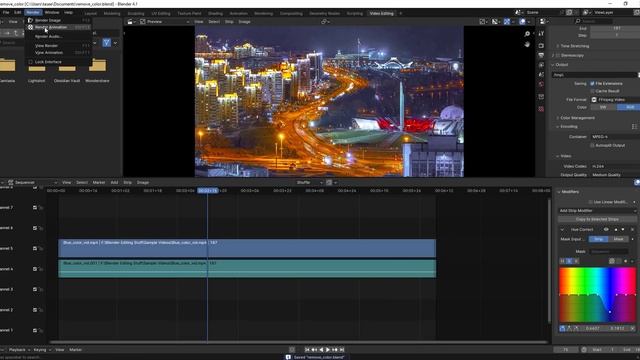This screenshot has width=640, height=360.
Task: Open the Wondershare folder
Action: pyautogui.click(x=97, y=70)
